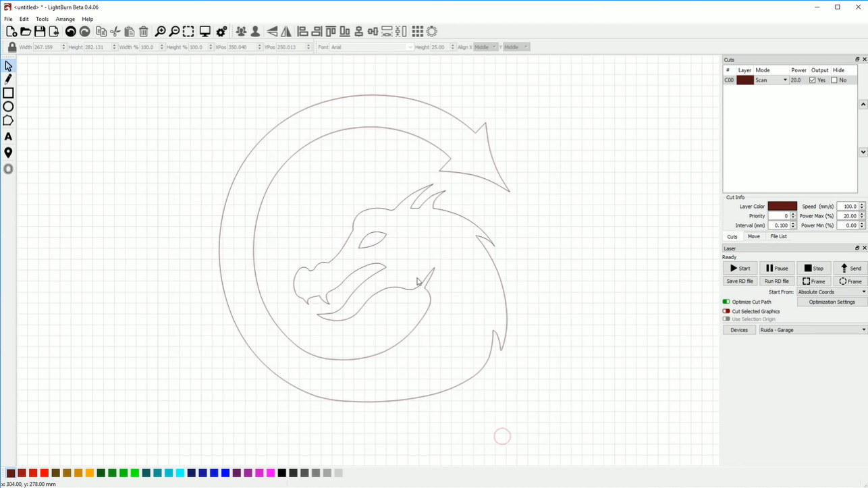Open the Align Y dropdown
Screen dimensions: 868x488
(516, 47)
